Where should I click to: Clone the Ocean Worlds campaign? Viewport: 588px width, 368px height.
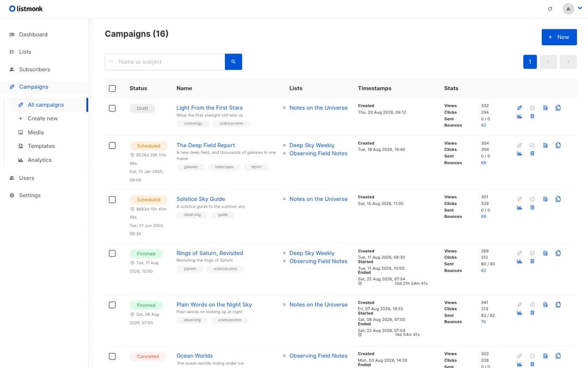pyautogui.click(x=558, y=355)
